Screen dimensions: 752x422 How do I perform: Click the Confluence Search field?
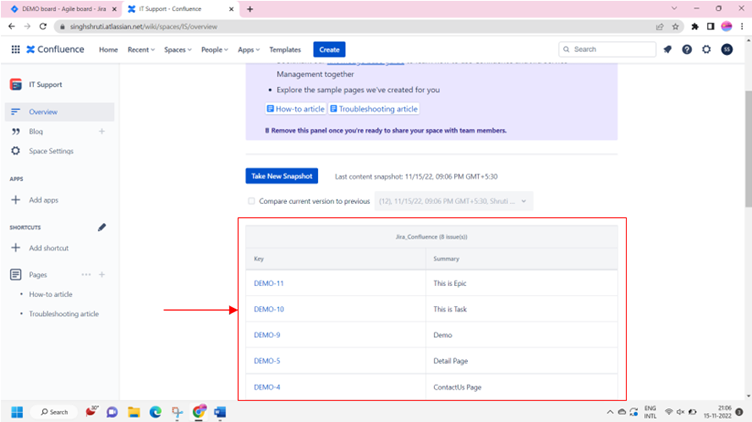click(607, 49)
